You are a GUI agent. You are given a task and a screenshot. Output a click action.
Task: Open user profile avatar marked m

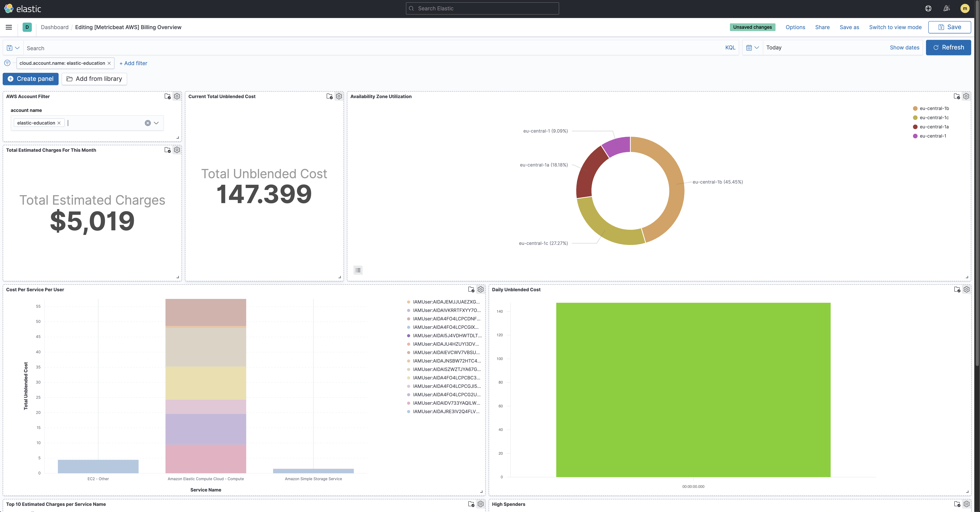965,8
